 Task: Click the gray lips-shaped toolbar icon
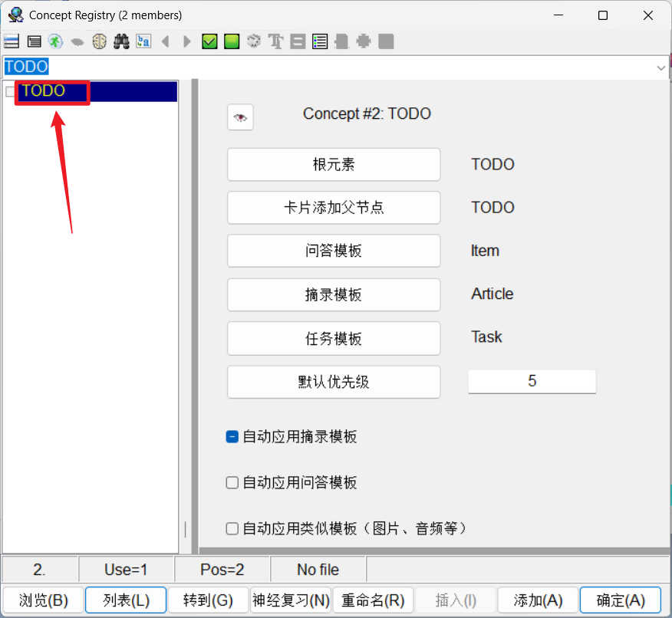[77, 42]
